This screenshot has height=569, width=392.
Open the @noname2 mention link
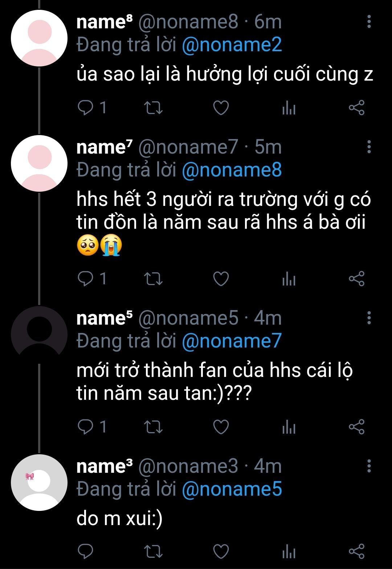point(232,45)
